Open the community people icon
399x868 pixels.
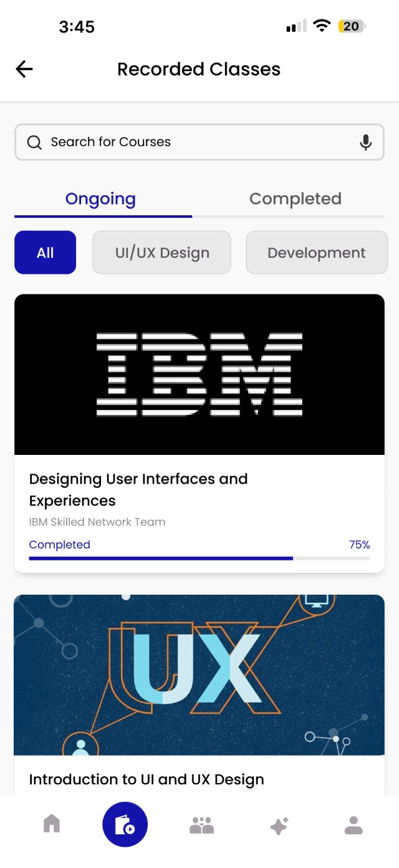click(201, 825)
